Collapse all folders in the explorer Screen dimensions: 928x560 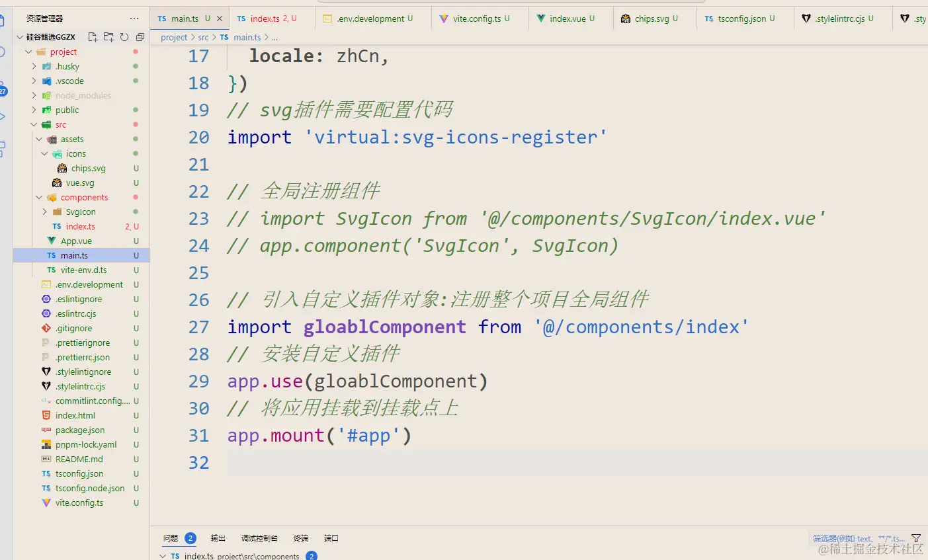(140, 37)
